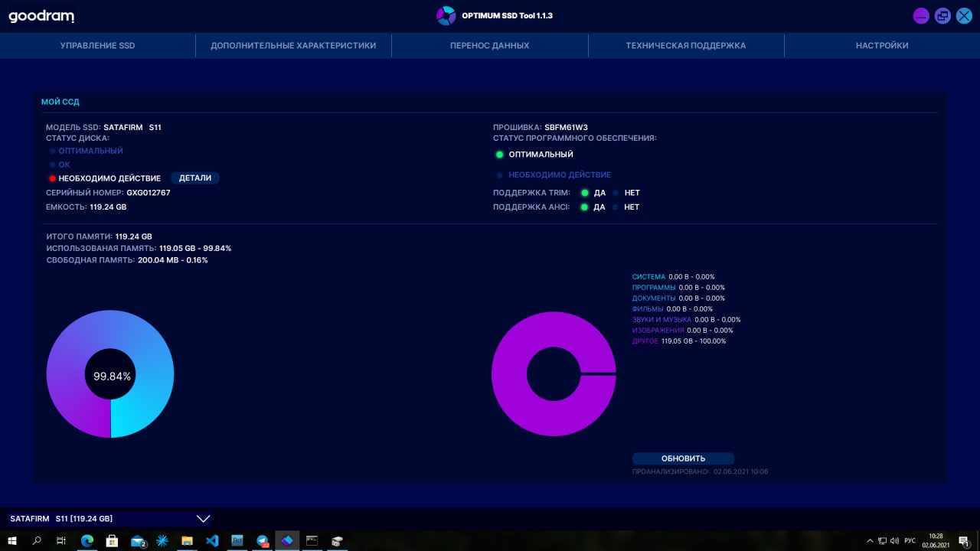Open the Настройки tab
This screenshot has height=551, width=980.
coord(882,46)
